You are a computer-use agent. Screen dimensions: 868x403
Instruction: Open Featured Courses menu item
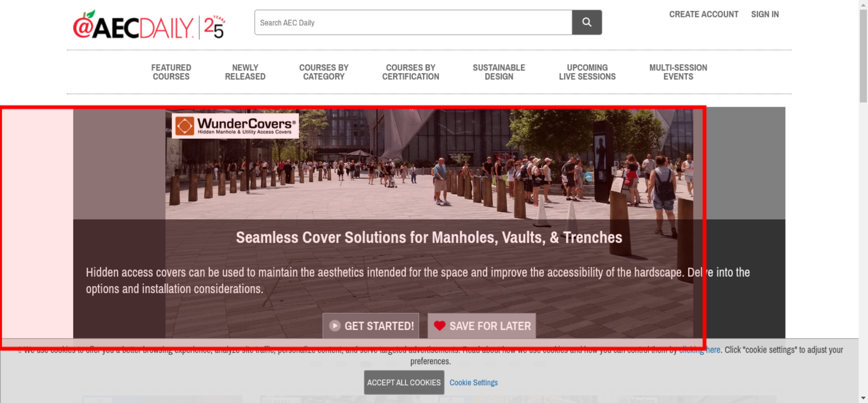coord(171,72)
